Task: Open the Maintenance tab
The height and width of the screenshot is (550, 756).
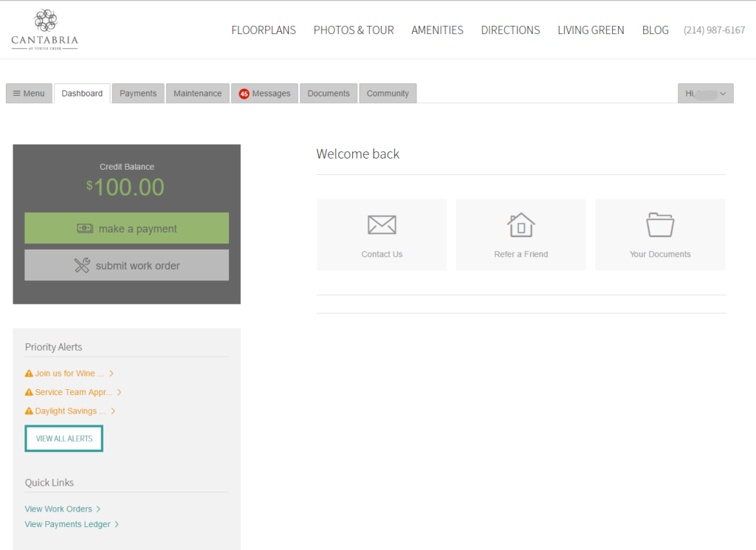Action: tap(197, 93)
